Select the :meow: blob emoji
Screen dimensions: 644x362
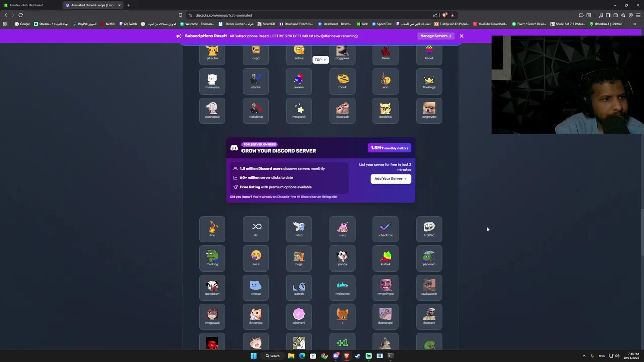point(256,288)
